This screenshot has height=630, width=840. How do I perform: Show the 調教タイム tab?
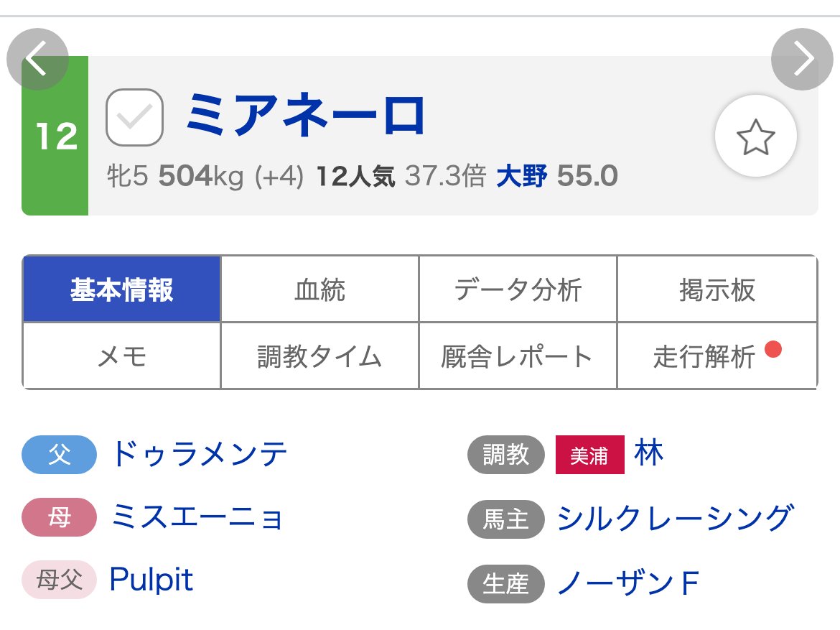(319, 356)
